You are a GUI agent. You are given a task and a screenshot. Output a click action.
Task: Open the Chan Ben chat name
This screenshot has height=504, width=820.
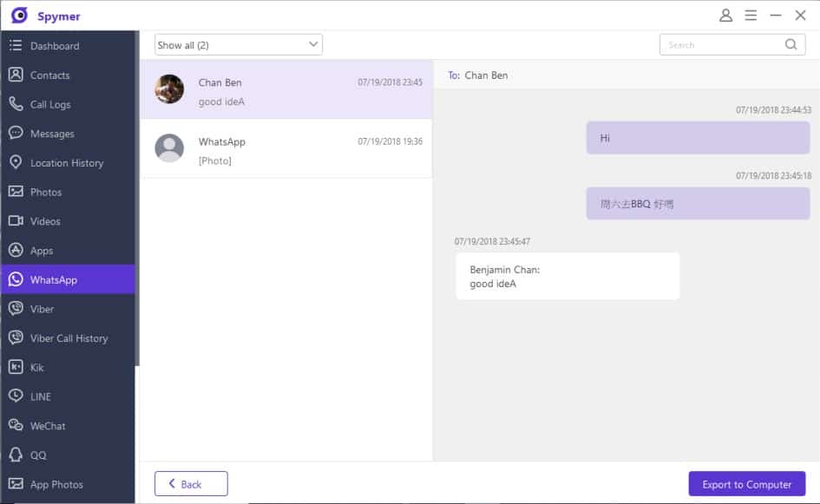(x=220, y=82)
